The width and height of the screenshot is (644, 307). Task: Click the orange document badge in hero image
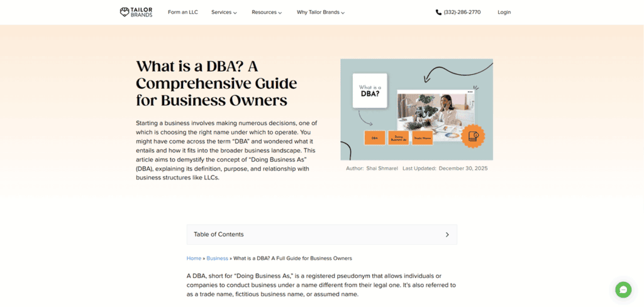click(x=473, y=136)
